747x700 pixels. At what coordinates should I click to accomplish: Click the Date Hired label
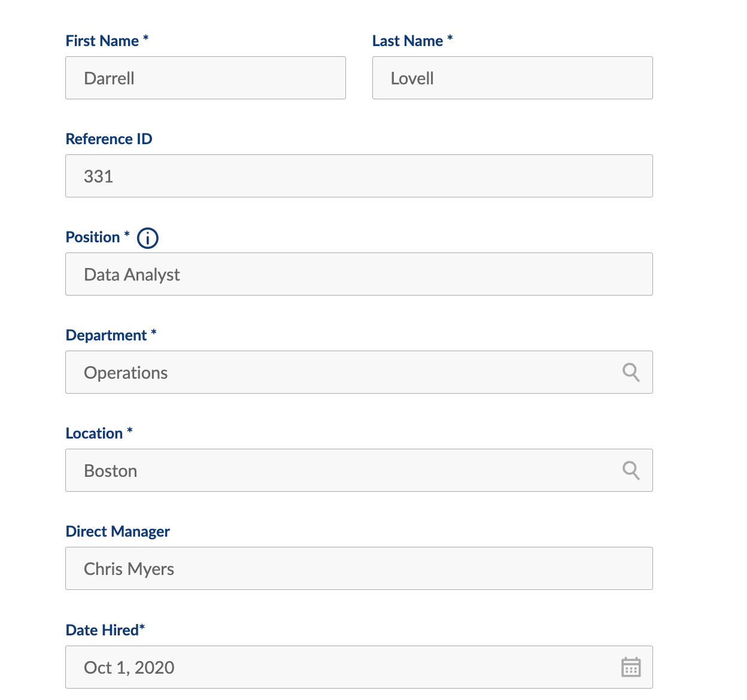(x=102, y=630)
